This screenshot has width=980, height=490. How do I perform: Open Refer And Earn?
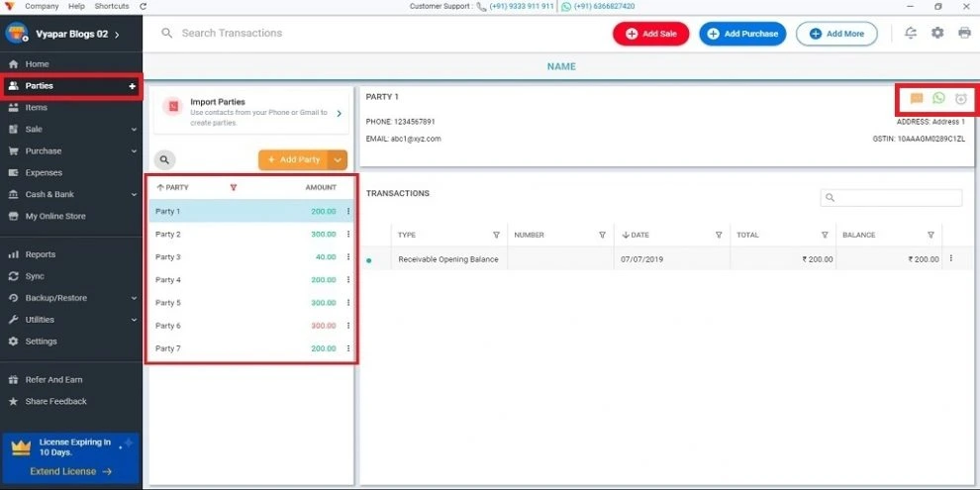click(53, 379)
